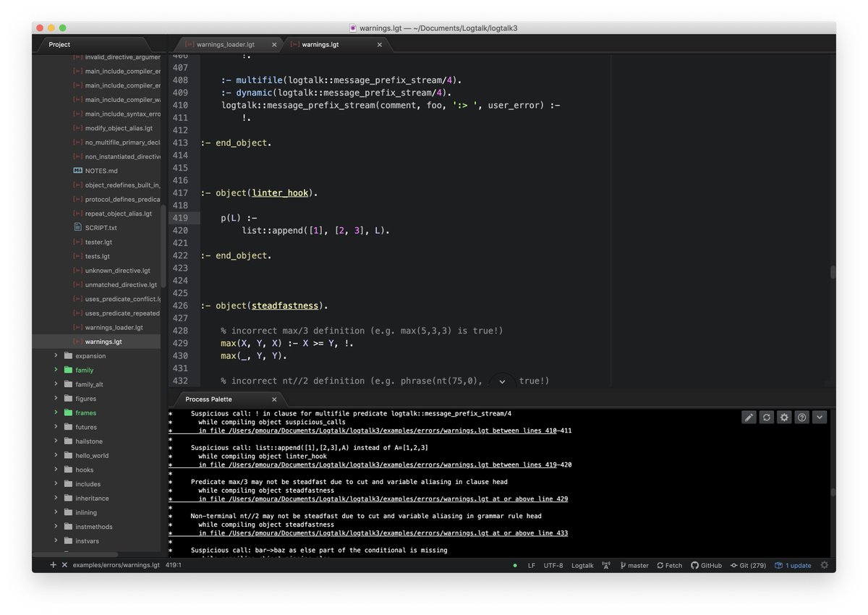The image size is (868, 615).
Task: Expand the expansion folder
Action: [56, 355]
